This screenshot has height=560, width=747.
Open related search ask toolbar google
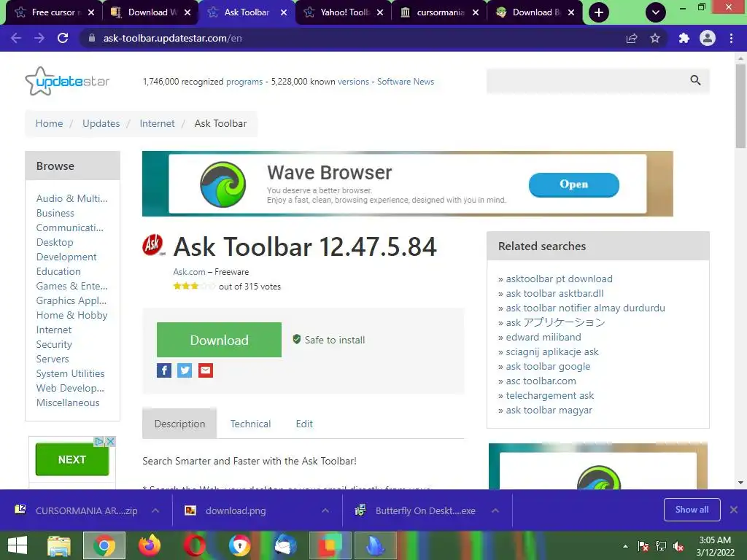(548, 367)
